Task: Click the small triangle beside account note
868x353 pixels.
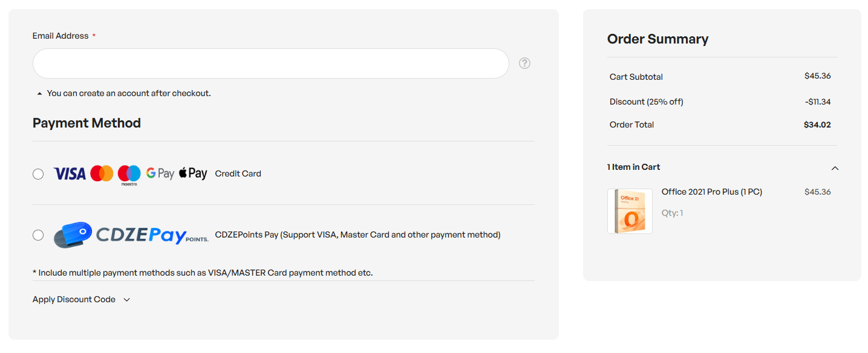Action: click(39, 94)
